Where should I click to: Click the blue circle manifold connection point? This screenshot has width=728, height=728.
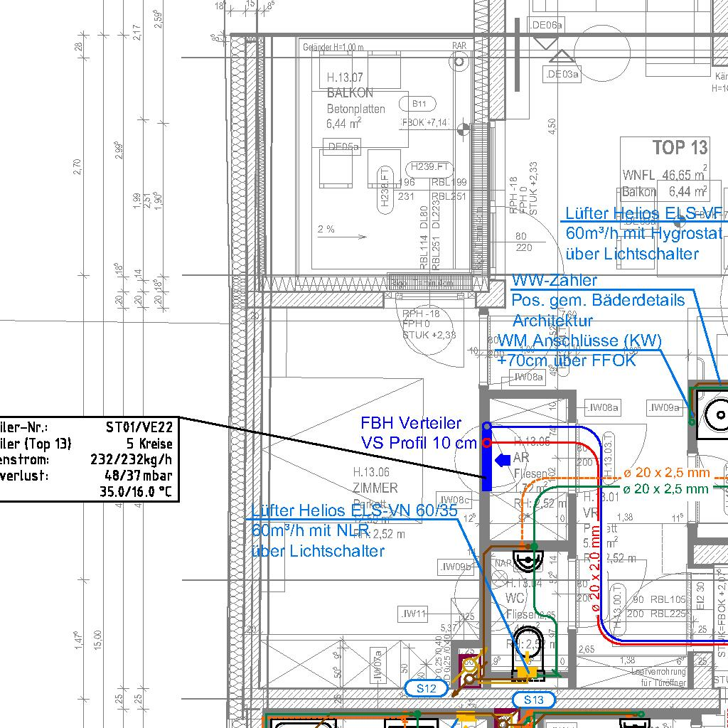tap(487, 426)
